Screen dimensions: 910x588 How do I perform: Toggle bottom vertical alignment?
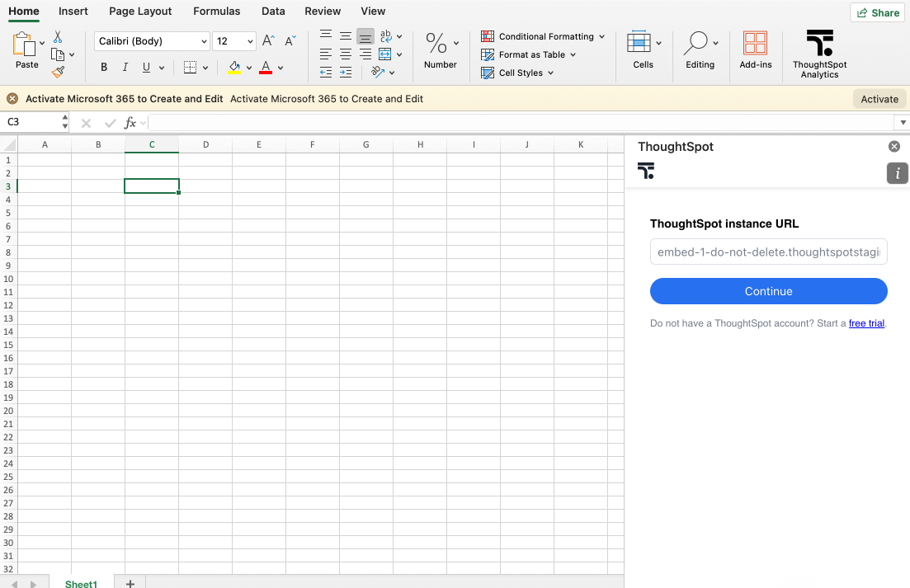point(365,36)
